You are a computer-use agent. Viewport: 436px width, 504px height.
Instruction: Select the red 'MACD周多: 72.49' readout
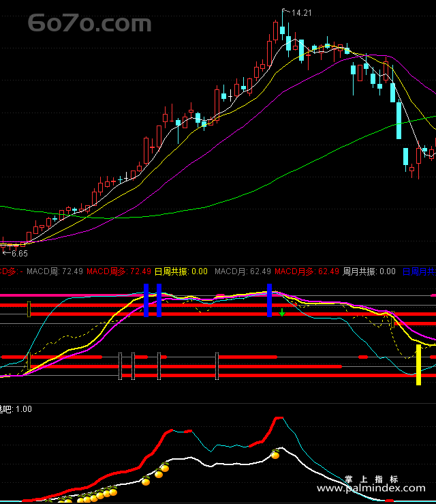119,271
